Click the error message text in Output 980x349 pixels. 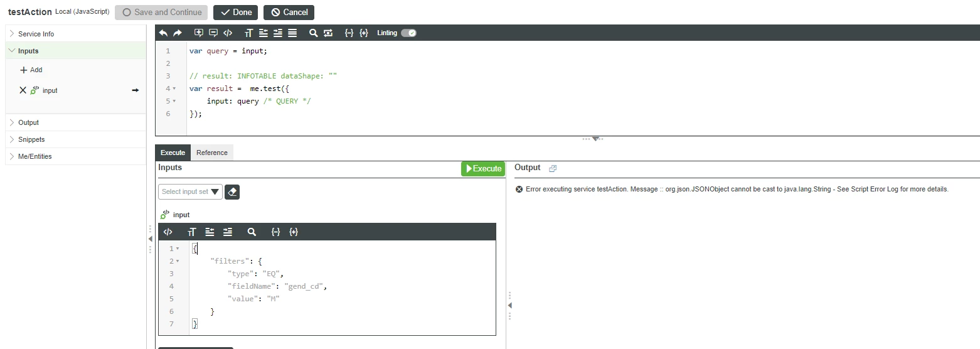pyautogui.click(x=737, y=189)
